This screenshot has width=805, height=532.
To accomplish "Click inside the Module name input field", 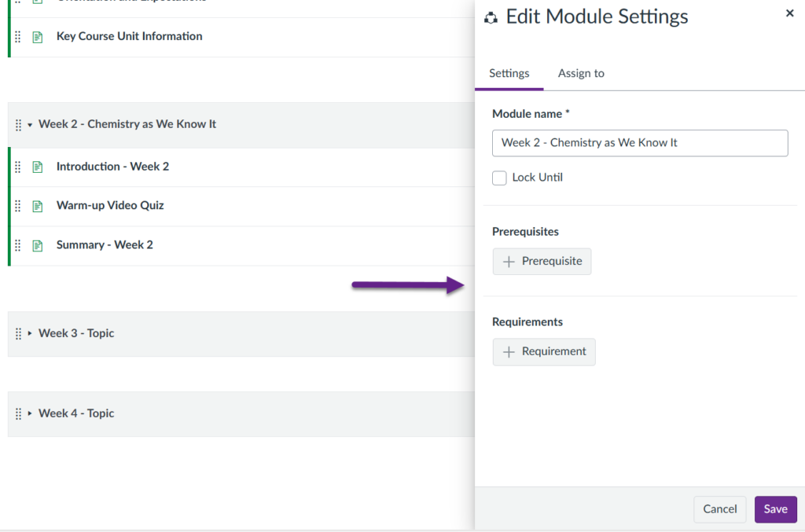I will [639, 143].
